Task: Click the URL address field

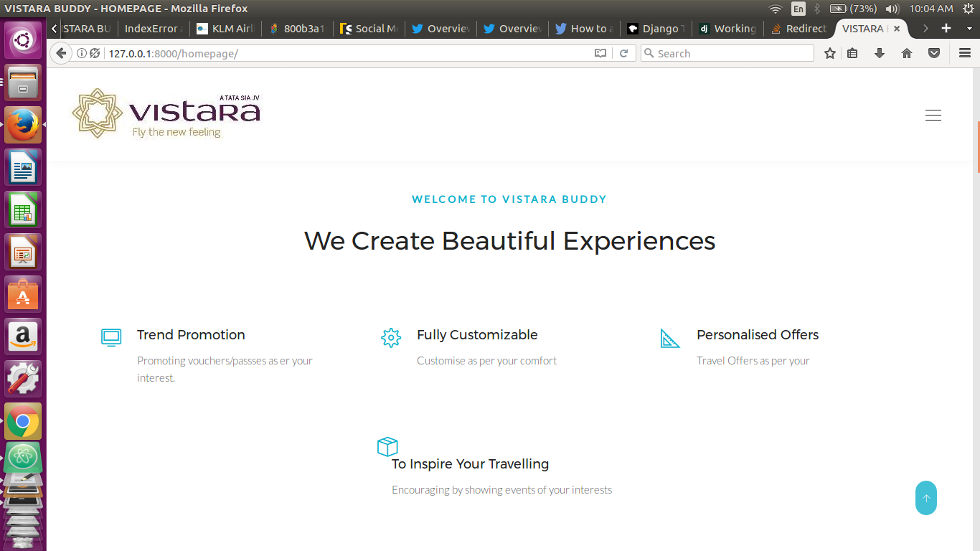Action: [347, 53]
